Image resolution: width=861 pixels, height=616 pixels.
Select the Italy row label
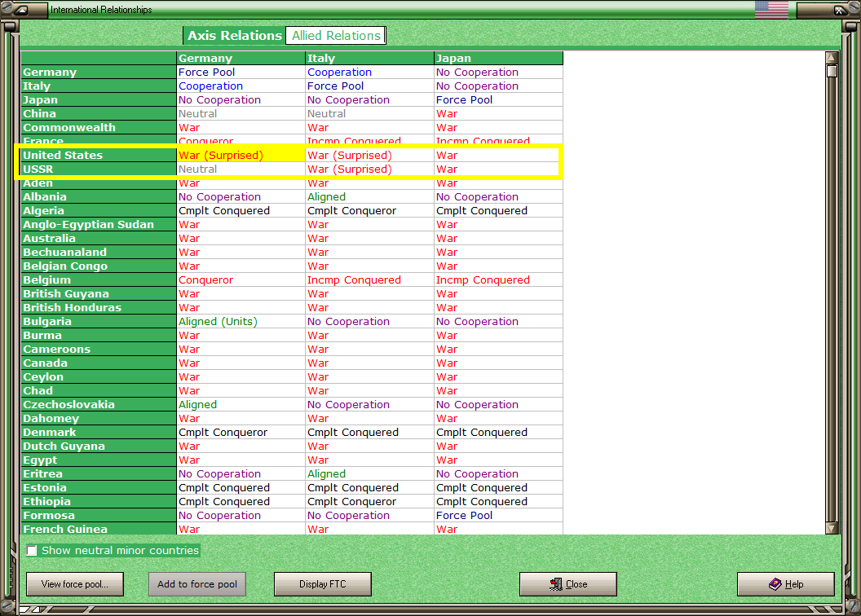pos(99,86)
